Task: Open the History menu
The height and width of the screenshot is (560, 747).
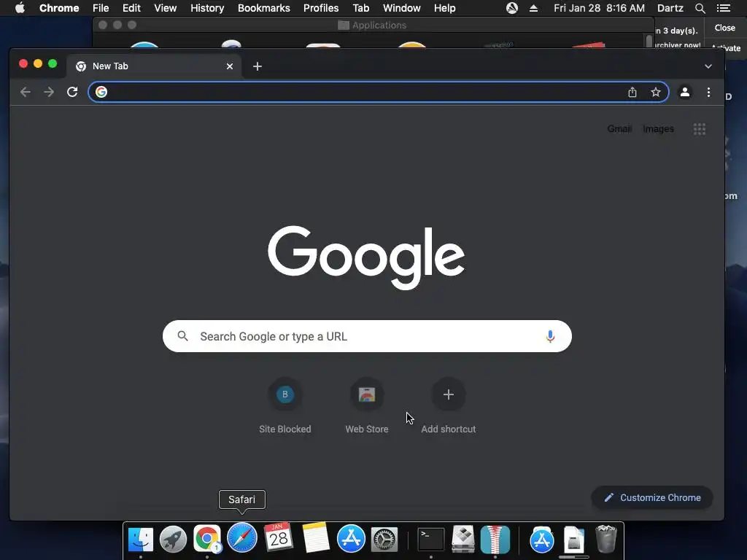Action: tap(206, 8)
